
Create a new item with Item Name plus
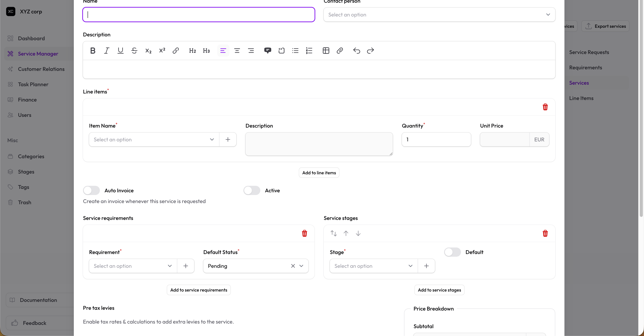pyautogui.click(x=228, y=139)
